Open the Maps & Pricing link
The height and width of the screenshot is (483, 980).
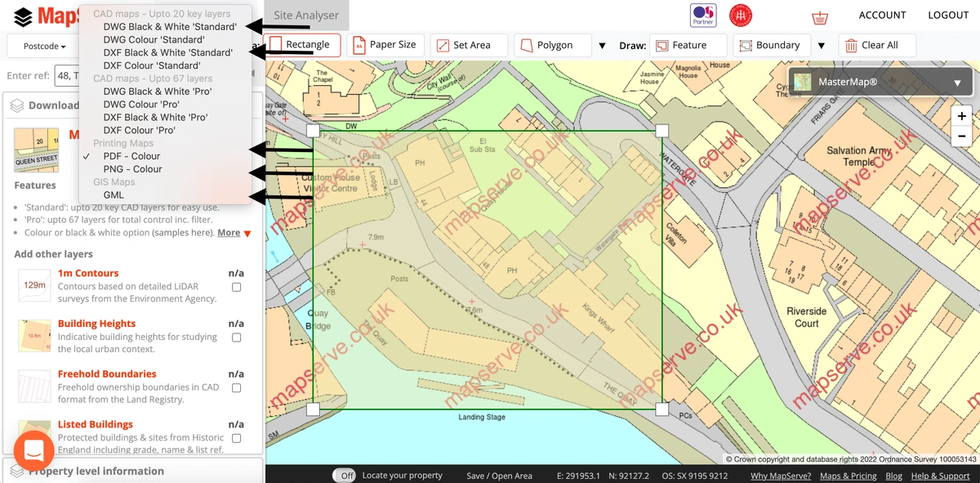pos(849,476)
